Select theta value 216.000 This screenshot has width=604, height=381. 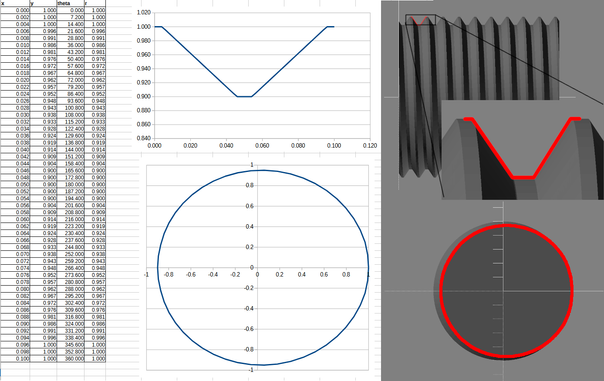pos(70,219)
